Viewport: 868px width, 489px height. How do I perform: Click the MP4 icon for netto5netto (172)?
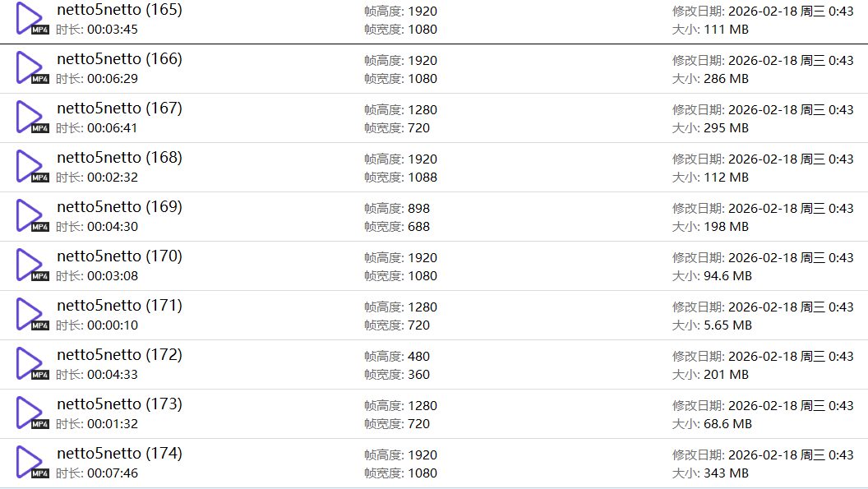(x=30, y=364)
